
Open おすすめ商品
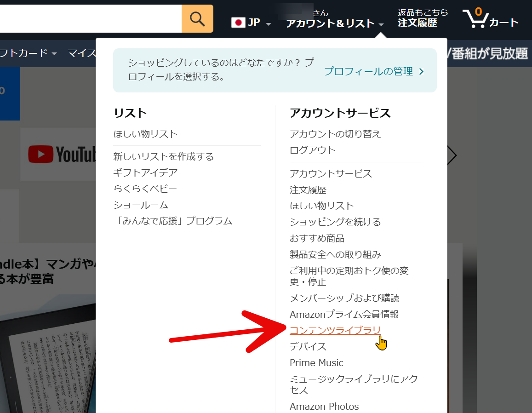[317, 238]
